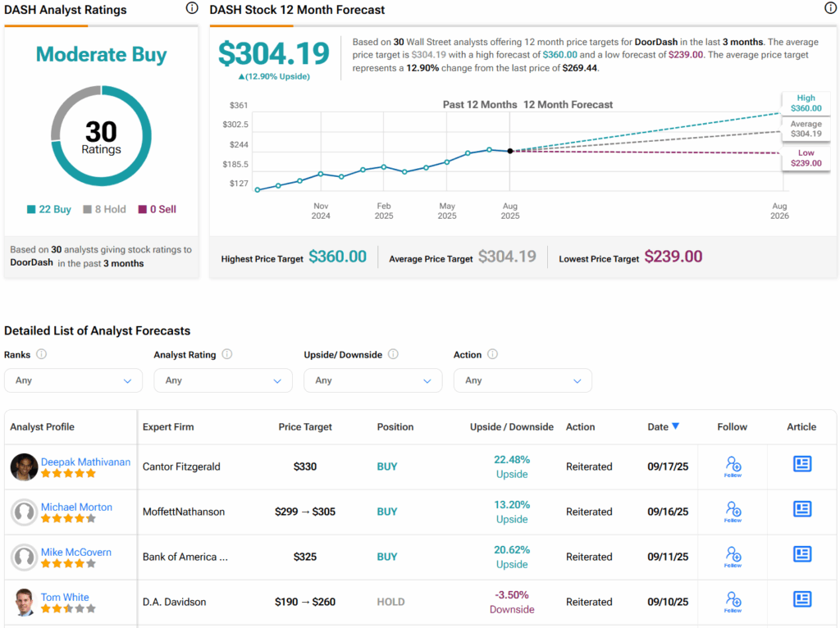Open Deepak Mathivanan's analyst profile
The height and width of the screenshot is (628, 840).
point(85,462)
